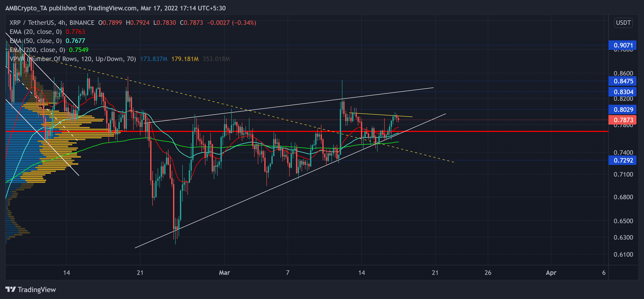Viewport: 644px width, 299px height.
Task: Click the 26 date label on time axis
Action: 488,273
